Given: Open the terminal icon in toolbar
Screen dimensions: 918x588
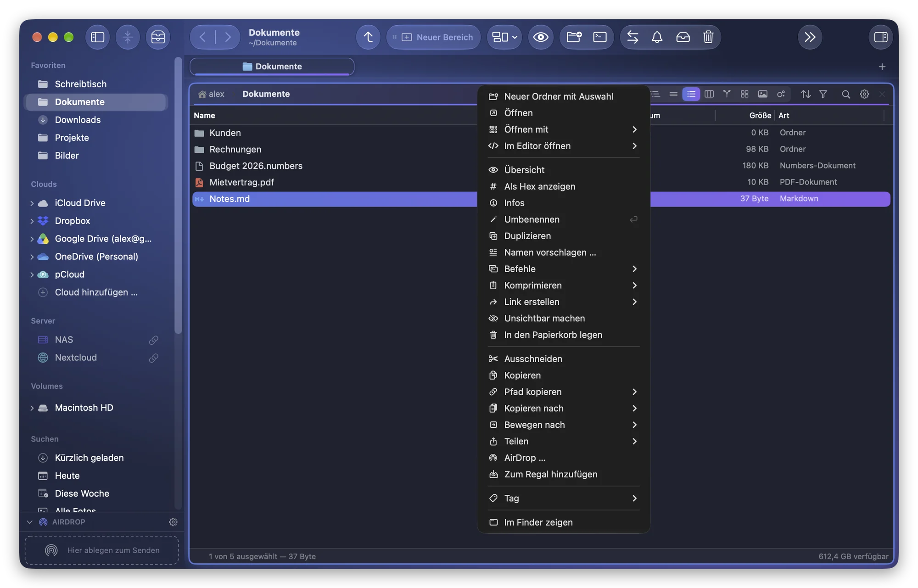Looking at the screenshot, I should tap(599, 37).
